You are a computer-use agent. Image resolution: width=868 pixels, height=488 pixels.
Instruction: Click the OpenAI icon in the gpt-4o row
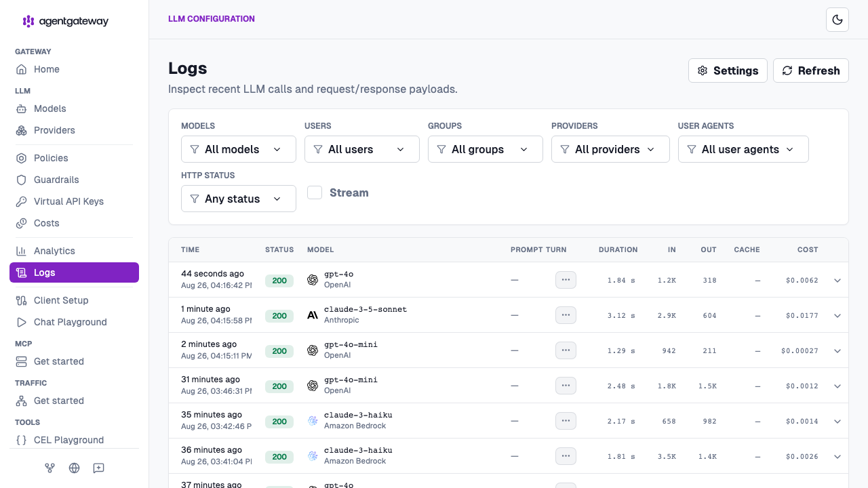pos(313,280)
